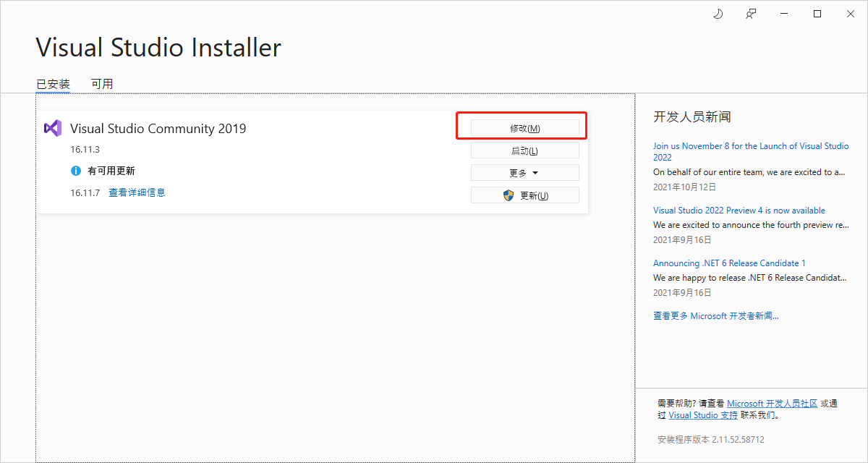This screenshot has width=868, height=463.
Task: Click the Visual Studio purple logo icon
Action: [x=52, y=128]
